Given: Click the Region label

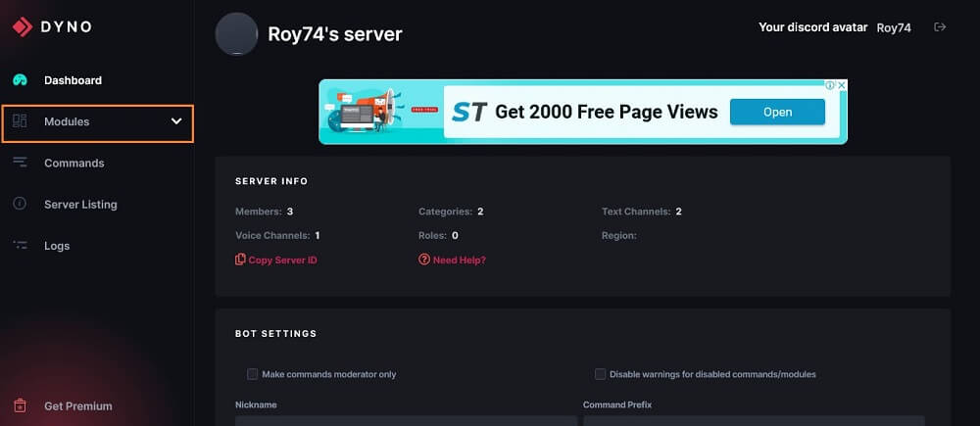Looking at the screenshot, I should pyautogui.click(x=618, y=235).
